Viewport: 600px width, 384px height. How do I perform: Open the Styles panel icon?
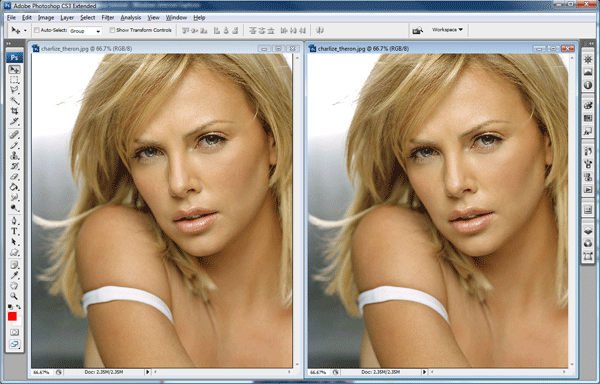588,131
